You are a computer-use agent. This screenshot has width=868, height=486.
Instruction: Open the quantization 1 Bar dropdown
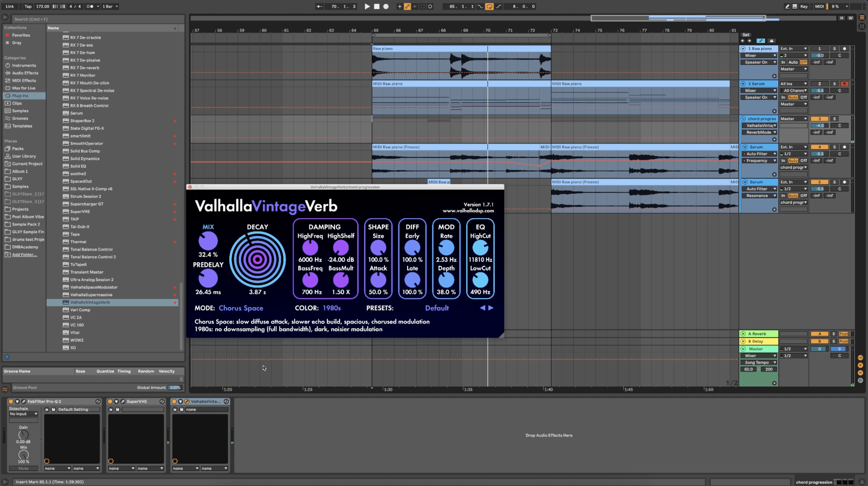point(110,6)
